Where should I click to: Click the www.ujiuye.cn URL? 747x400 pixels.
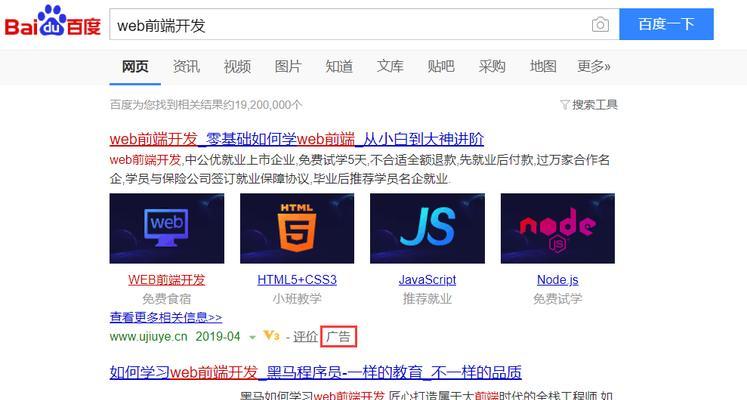click(x=149, y=337)
